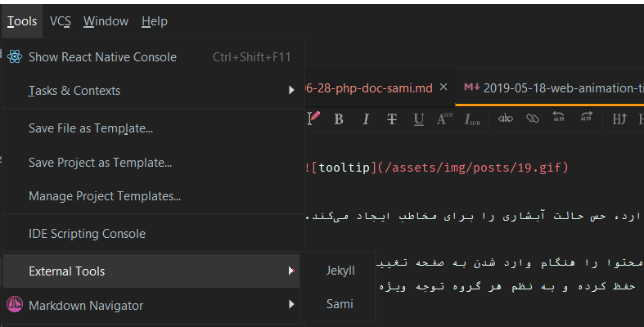
Task: Click the React atom icon beside Show React Native Console
Action: 15,56
